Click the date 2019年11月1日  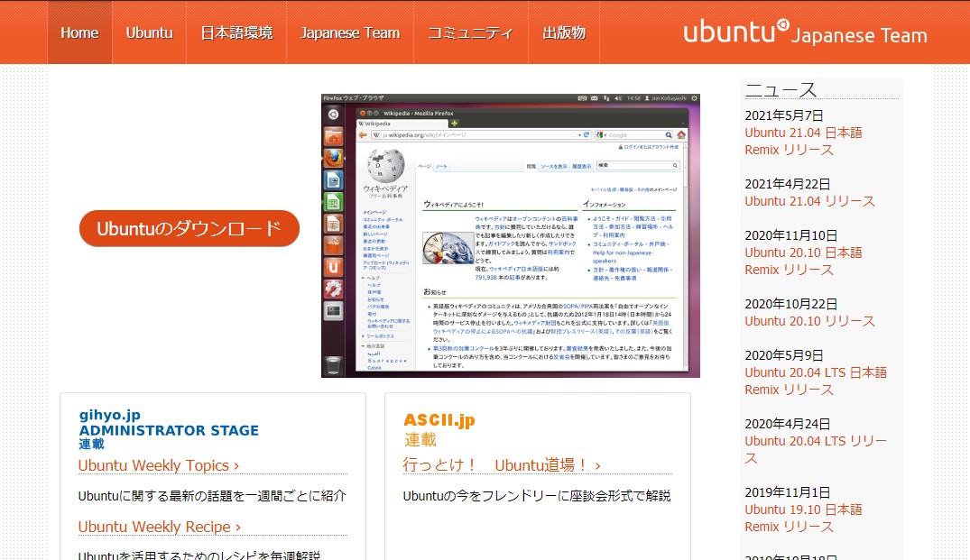click(x=788, y=492)
